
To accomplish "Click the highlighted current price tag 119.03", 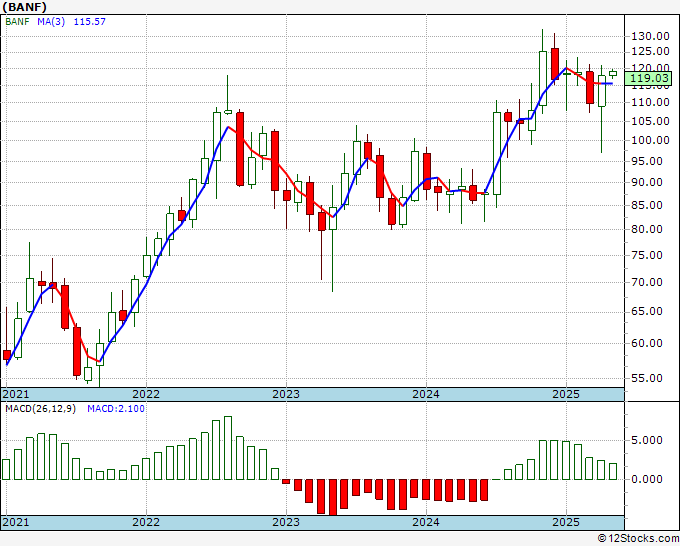I will [649, 78].
